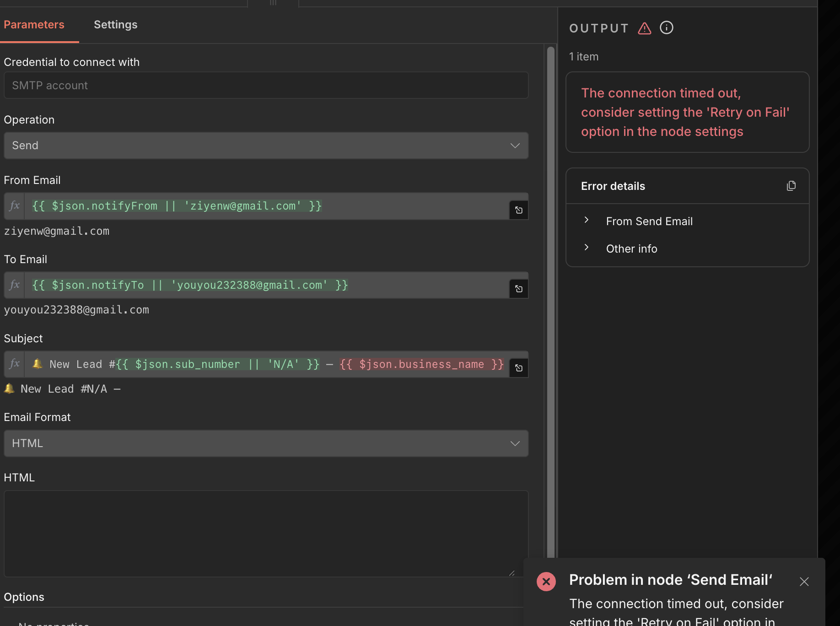Click the connection timed out error message

point(685,112)
